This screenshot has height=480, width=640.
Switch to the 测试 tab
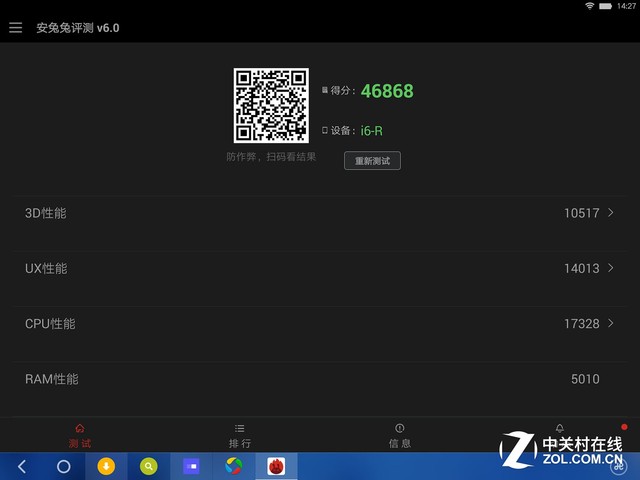click(80, 435)
